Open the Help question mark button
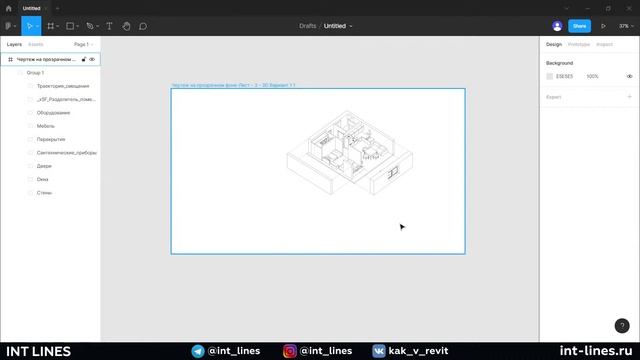The width and height of the screenshot is (640, 360). coord(622,326)
